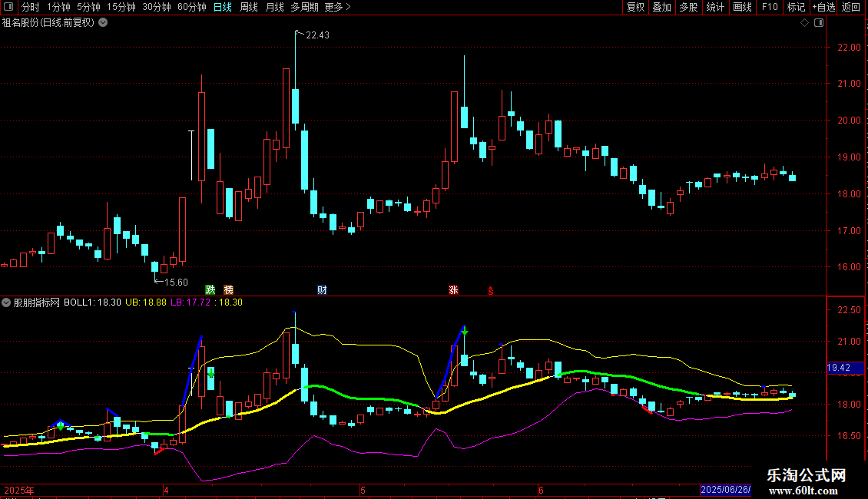868x499 pixels.
Task: Click the 22.00 price axis label
Action: point(849,48)
